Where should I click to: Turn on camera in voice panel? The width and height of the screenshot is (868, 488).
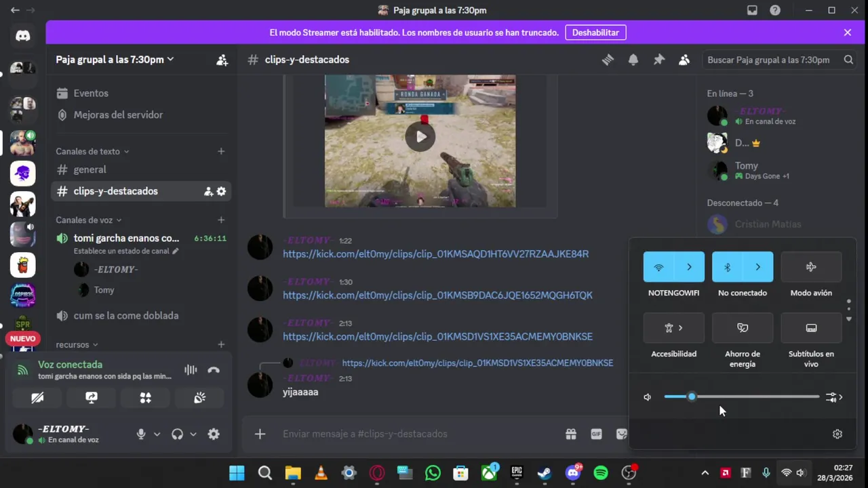coord(37,398)
